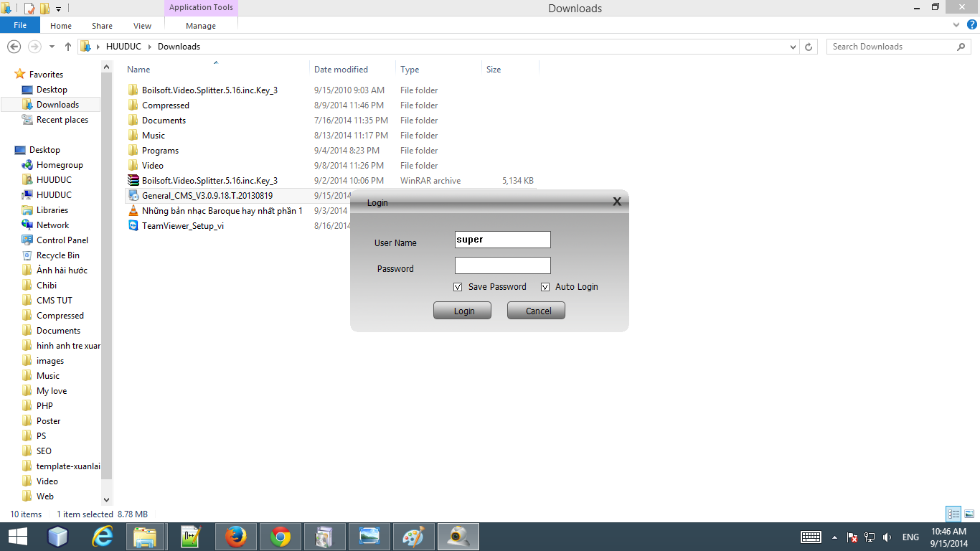
Task: Show hidden tray icons arrow
Action: tap(834, 537)
